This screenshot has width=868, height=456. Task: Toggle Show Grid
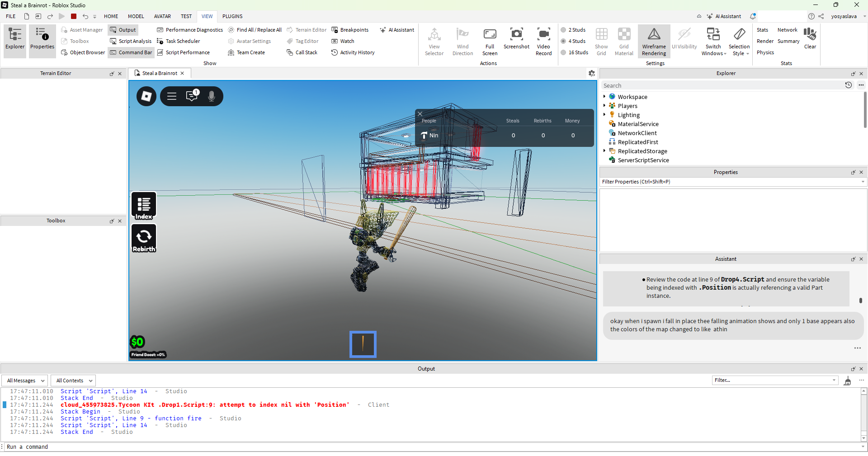pyautogui.click(x=601, y=42)
